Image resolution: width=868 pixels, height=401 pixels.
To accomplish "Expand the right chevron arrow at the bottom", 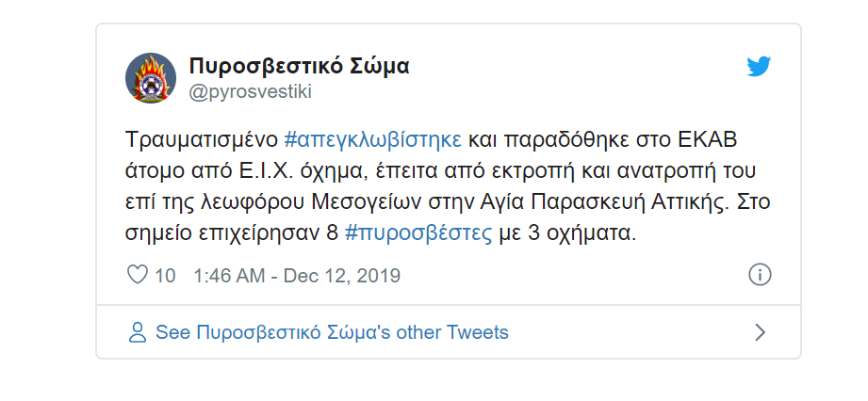I will click(x=760, y=332).
